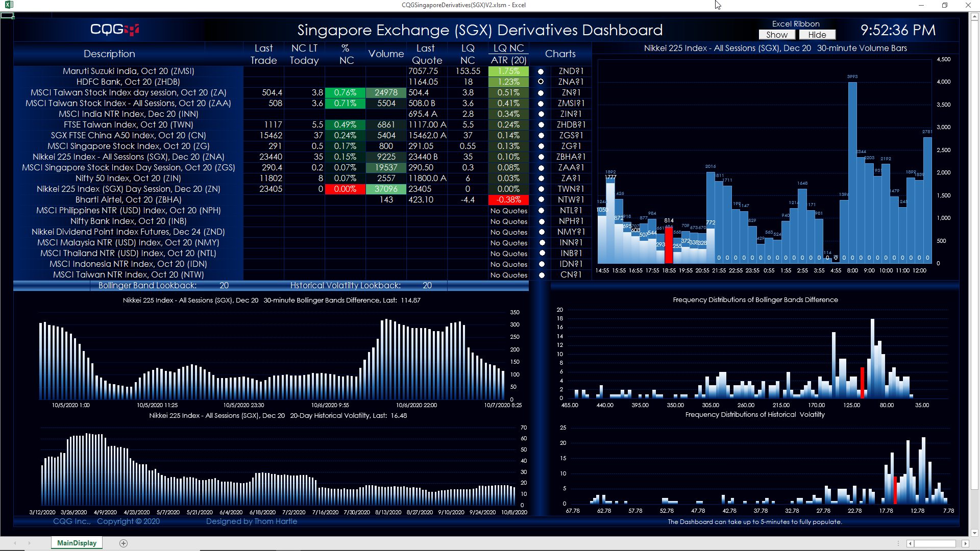Screen dimensions: 980x551
Task: Select the INB?1 chart radio button
Action: (x=542, y=253)
